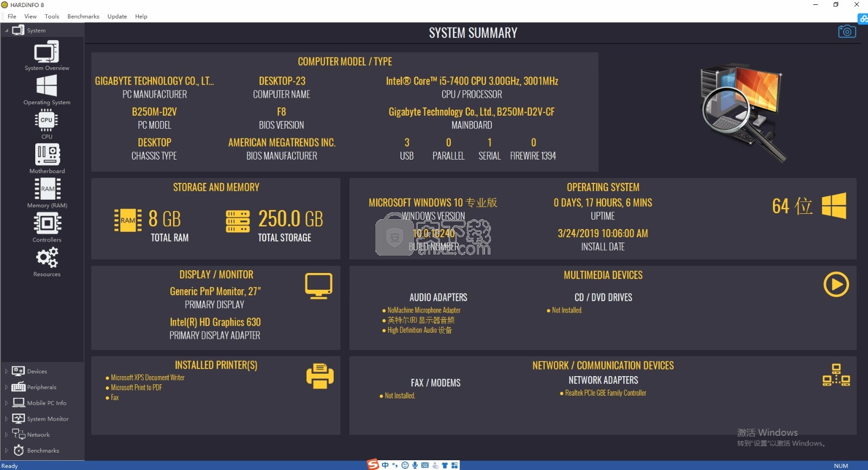Expand the Devices section arrow

[x=7, y=371]
